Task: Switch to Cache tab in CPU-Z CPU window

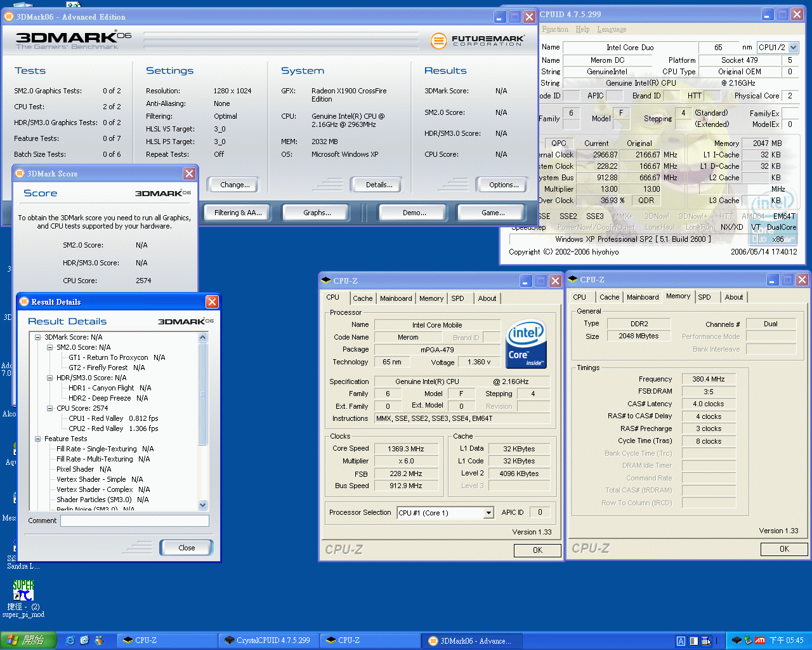Action: point(363,298)
